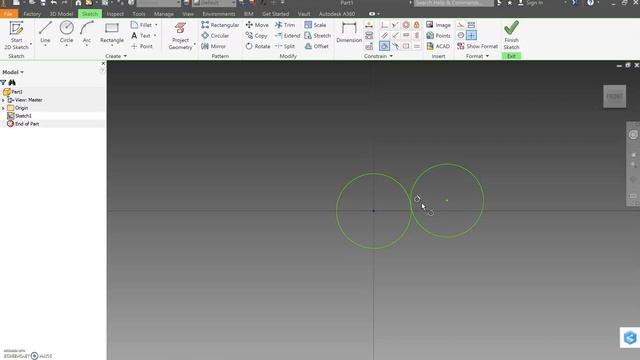
Task: Switch to the Environments tab
Action: [219, 14]
